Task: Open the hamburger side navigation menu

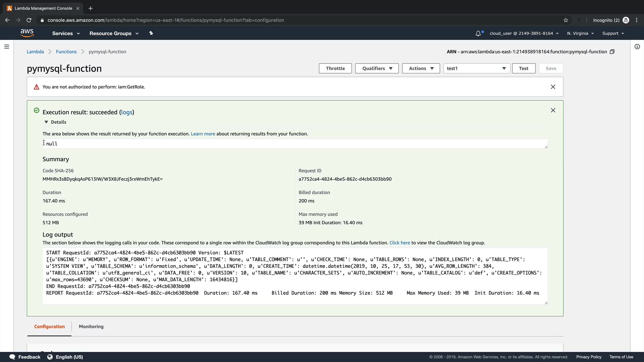Action: pyautogui.click(x=6, y=47)
